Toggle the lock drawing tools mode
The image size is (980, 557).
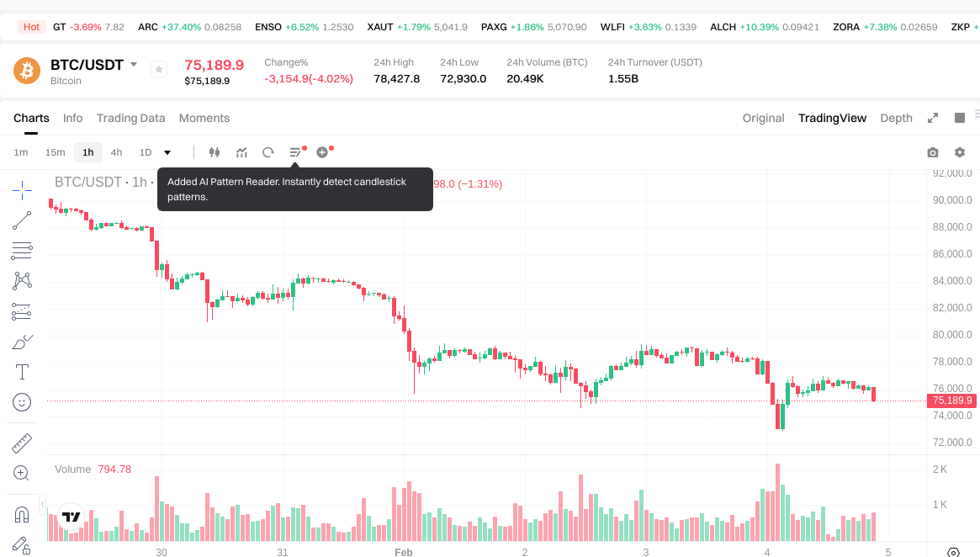[22, 544]
